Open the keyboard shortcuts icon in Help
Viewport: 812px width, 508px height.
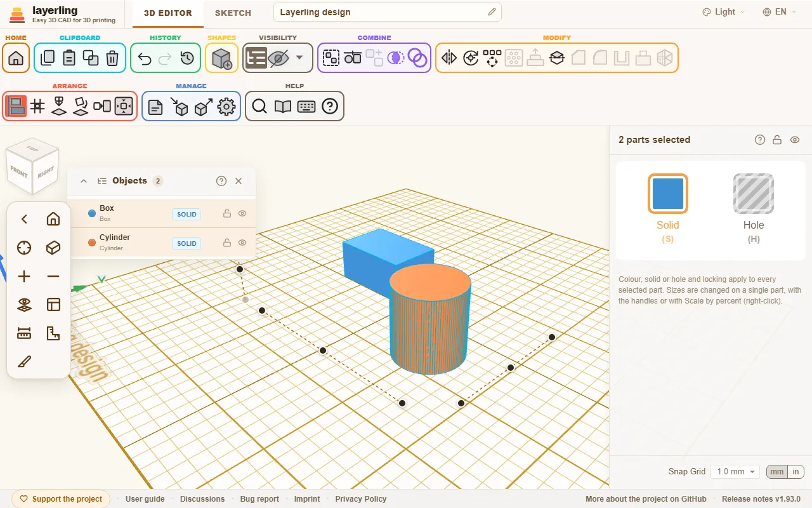(306, 106)
